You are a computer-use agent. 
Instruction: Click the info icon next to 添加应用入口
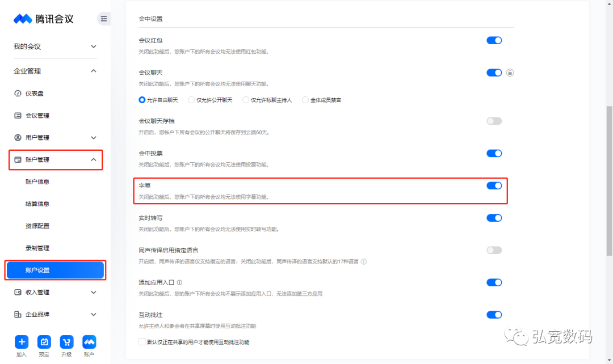coord(179,282)
